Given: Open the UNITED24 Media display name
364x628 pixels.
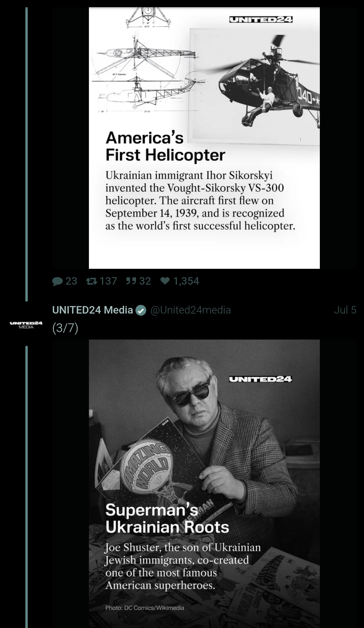Looking at the screenshot, I should pos(92,310).
